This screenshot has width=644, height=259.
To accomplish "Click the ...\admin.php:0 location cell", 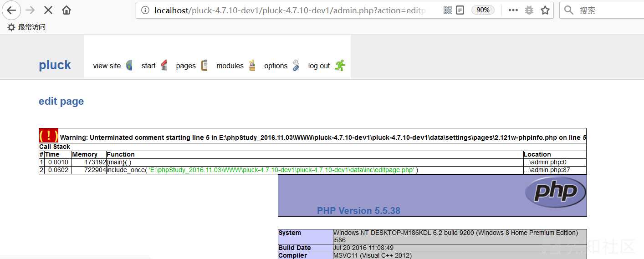I will point(555,162).
